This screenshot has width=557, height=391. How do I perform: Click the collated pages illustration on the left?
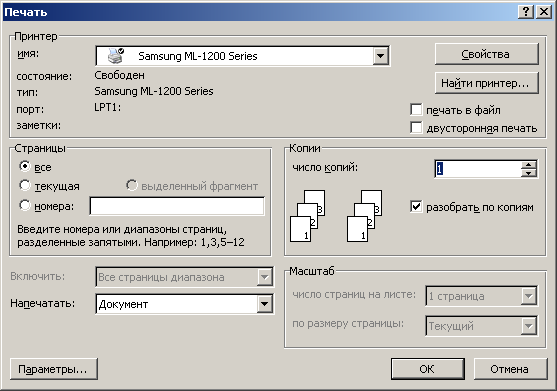308,216
